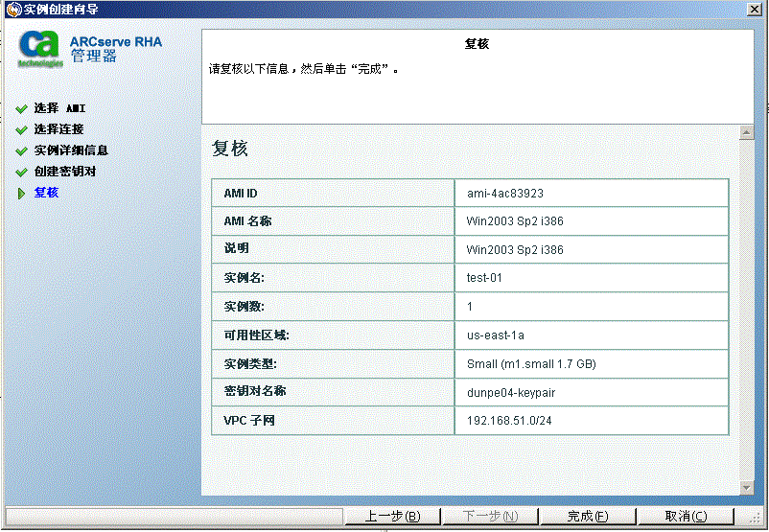Screen dimensions: 769x532
Task: Click the scrollbar down arrow
Action: 746,487
